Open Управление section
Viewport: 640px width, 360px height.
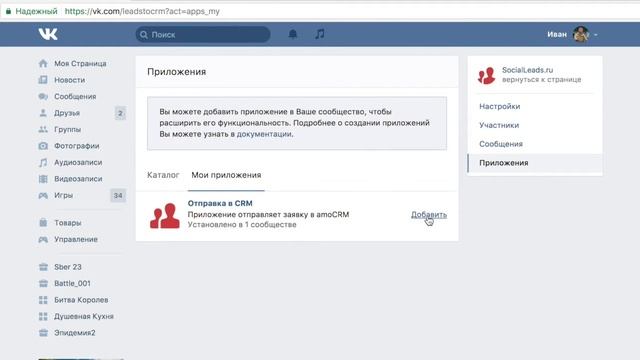click(x=76, y=240)
